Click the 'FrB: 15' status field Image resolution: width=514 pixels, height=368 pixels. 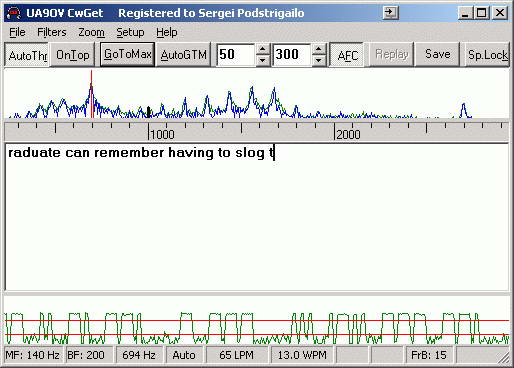(429, 355)
